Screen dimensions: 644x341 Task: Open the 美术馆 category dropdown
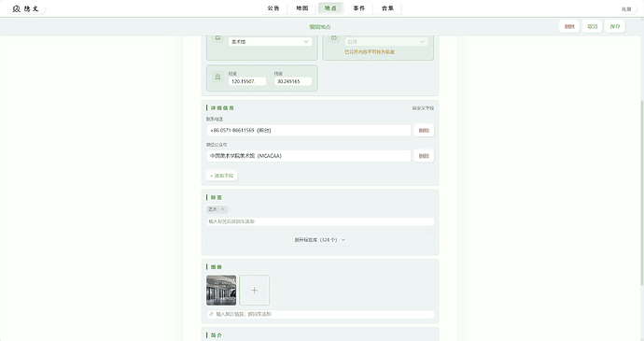[x=270, y=41]
